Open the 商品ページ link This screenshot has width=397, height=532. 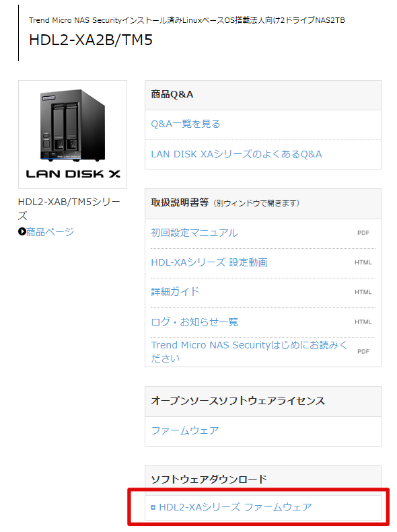50,232
